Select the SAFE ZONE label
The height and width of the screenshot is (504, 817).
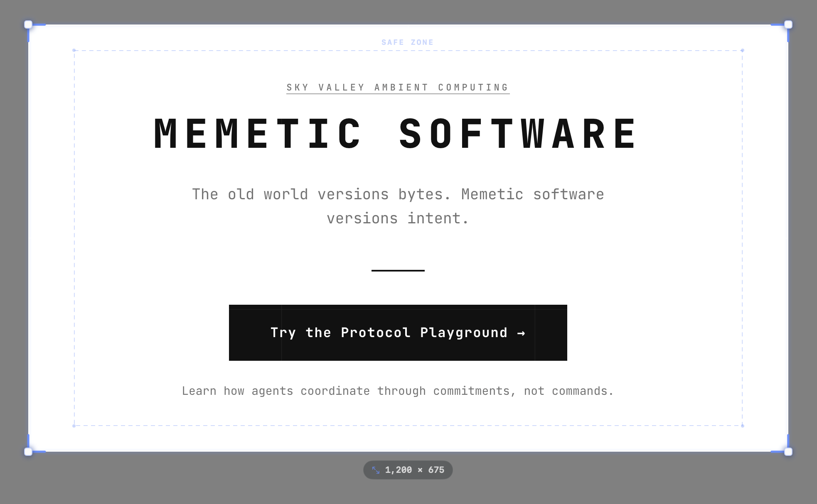[x=407, y=42]
